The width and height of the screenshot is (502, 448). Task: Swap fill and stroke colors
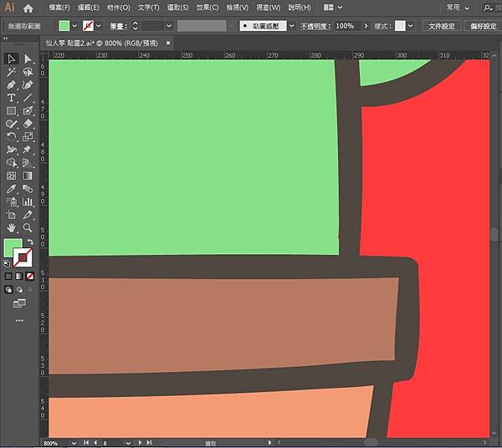31,242
